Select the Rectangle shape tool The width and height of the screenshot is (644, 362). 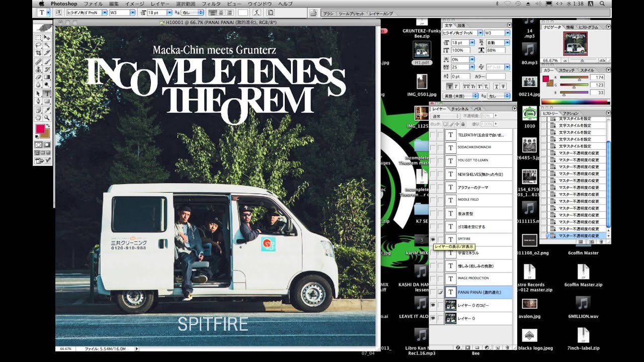(x=47, y=101)
